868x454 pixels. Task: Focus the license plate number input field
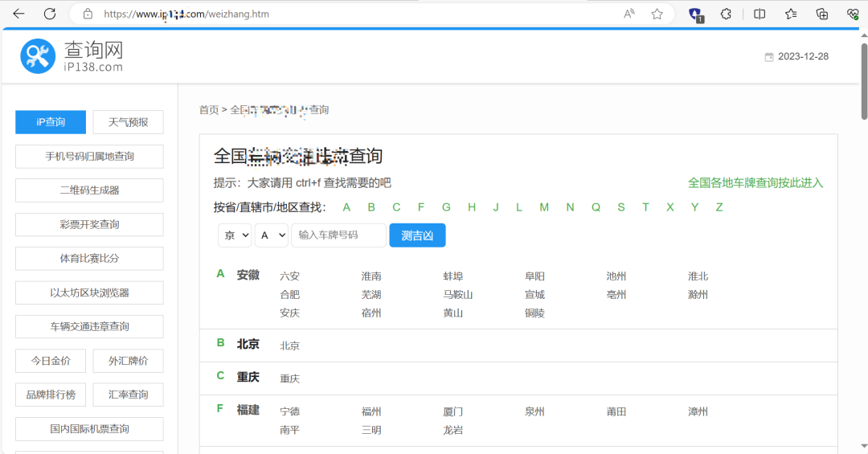point(339,235)
